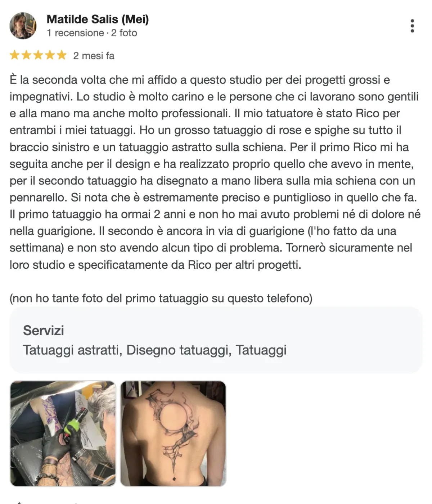Open the abstract back tattoo photo
The height and width of the screenshot is (504, 432).
173,433
